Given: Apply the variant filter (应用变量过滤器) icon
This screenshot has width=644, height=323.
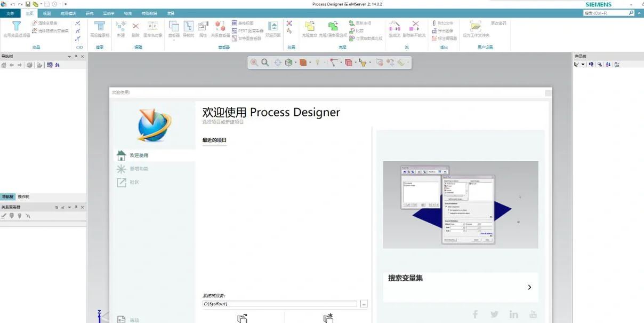Looking at the screenshot, I should pos(17,26).
